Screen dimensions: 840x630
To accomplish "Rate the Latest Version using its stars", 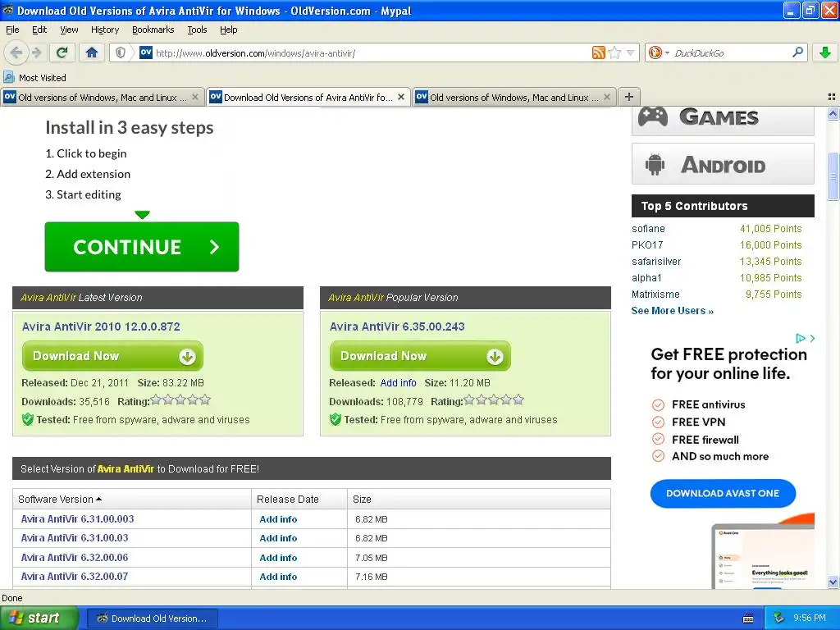I will tap(180, 399).
